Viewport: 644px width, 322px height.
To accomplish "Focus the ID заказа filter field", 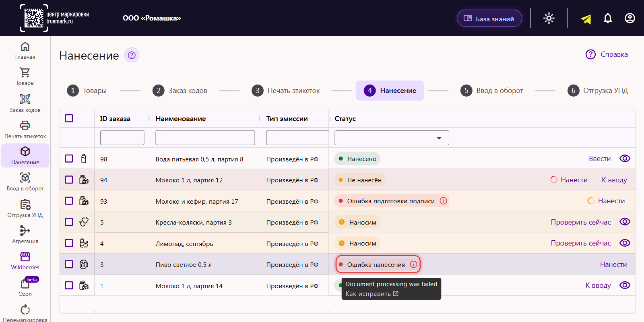I will [x=122, y=138].
